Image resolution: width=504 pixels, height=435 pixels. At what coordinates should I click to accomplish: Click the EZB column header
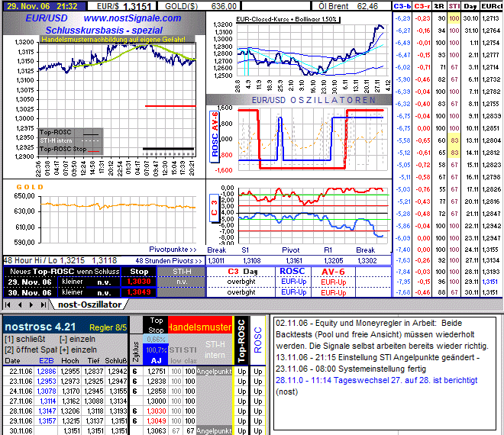(x=47, y=360)
